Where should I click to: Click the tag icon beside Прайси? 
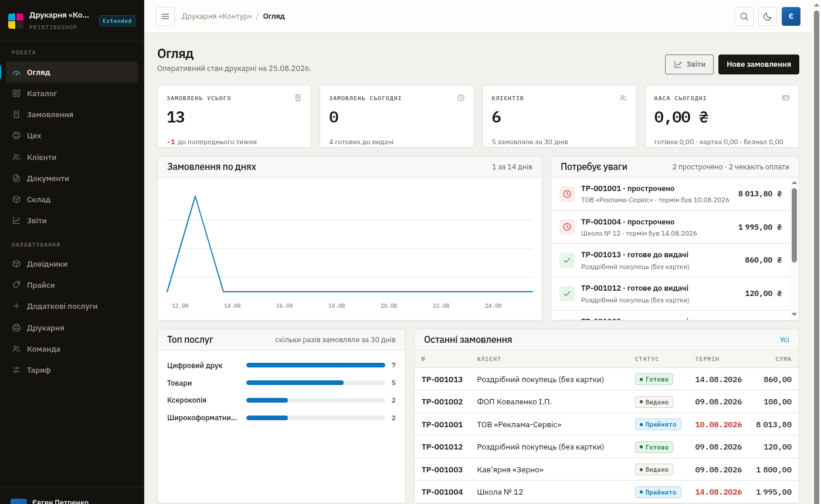16,285
